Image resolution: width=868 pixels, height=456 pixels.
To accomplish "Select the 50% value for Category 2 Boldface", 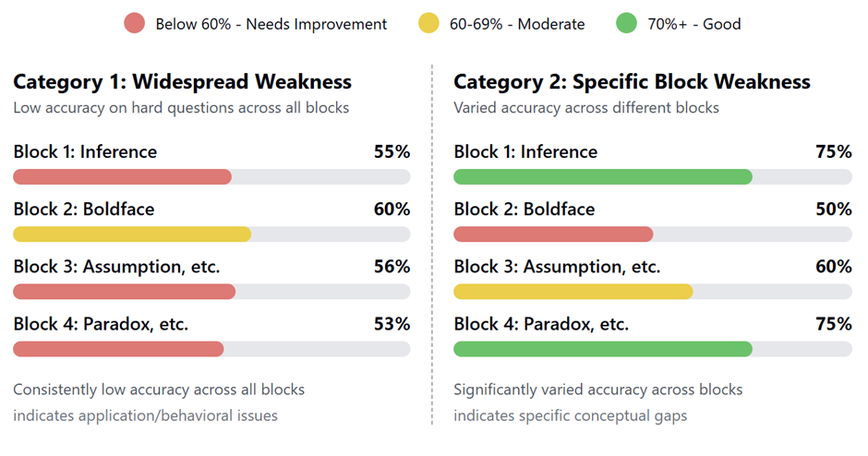I will pyautogui.click(x=833, y=210).
